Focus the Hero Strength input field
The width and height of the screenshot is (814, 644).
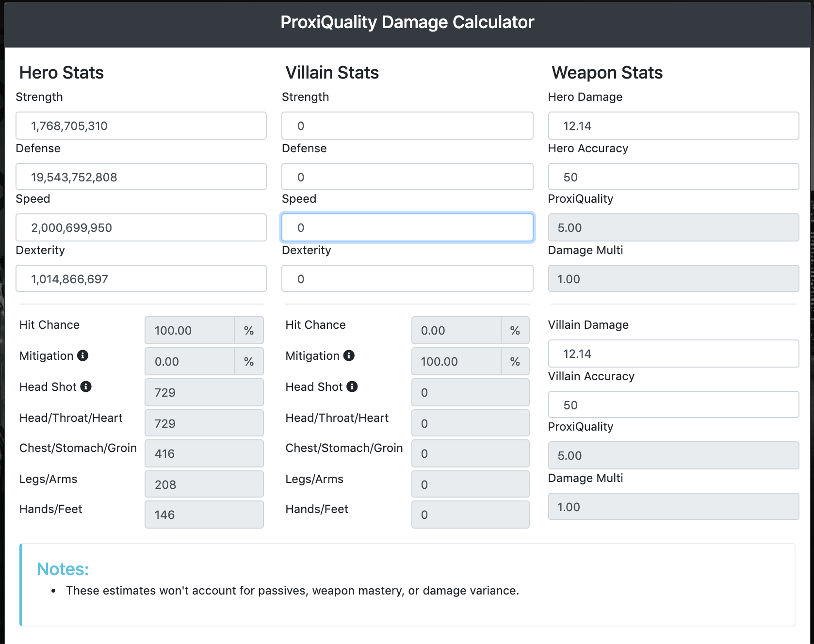pyautogui.click(x=141, y=126)
